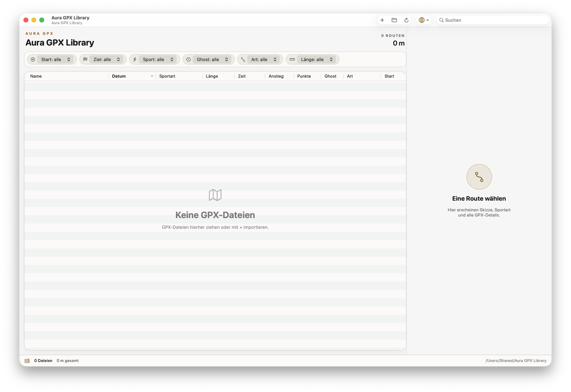Open the globe language menu
Viewport: 571px width, 392px height.
pos(424,20)
